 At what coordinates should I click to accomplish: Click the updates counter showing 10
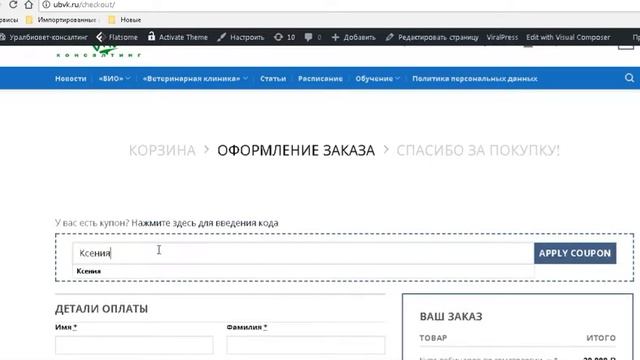point(284,37)
